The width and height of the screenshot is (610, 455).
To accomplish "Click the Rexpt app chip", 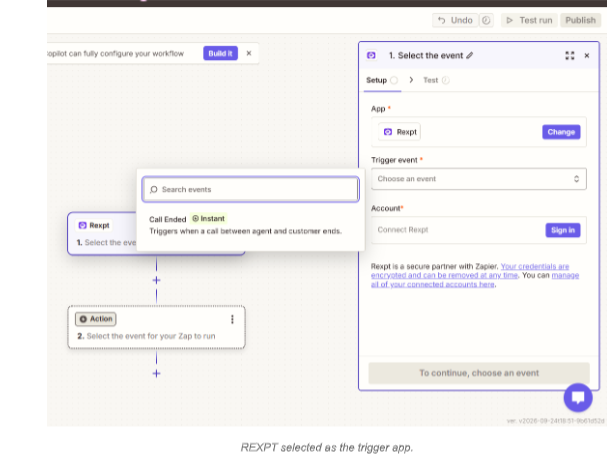I will (x=400, y=132).
